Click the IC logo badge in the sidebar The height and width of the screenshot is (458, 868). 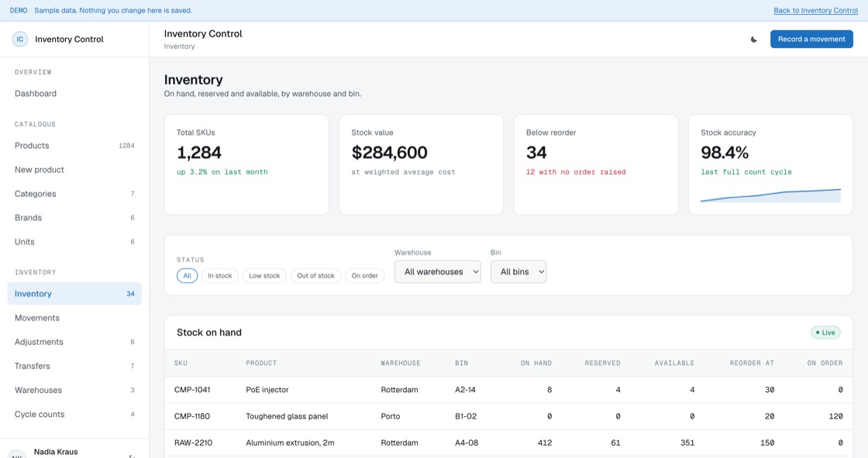tap(20, 40)
